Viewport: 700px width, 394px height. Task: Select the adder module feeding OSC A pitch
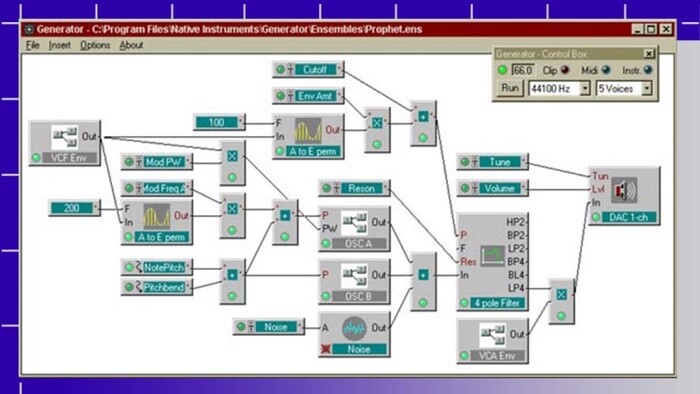(285, 222)
